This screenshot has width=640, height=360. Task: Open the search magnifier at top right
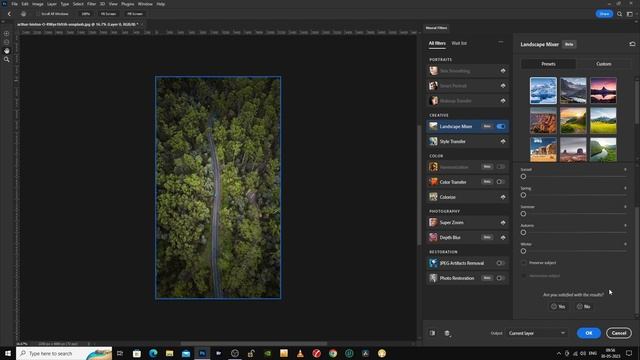620,14
